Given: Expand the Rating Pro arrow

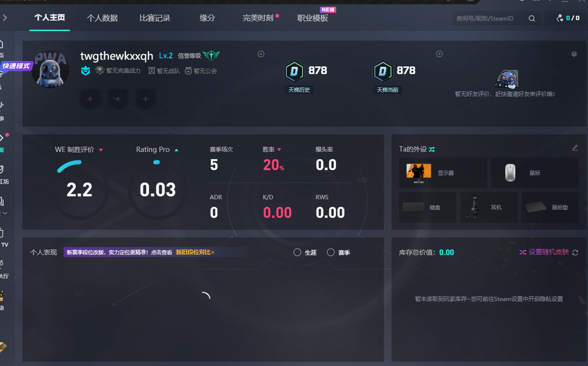Looking at the screenshot, I should coord(176,150).
